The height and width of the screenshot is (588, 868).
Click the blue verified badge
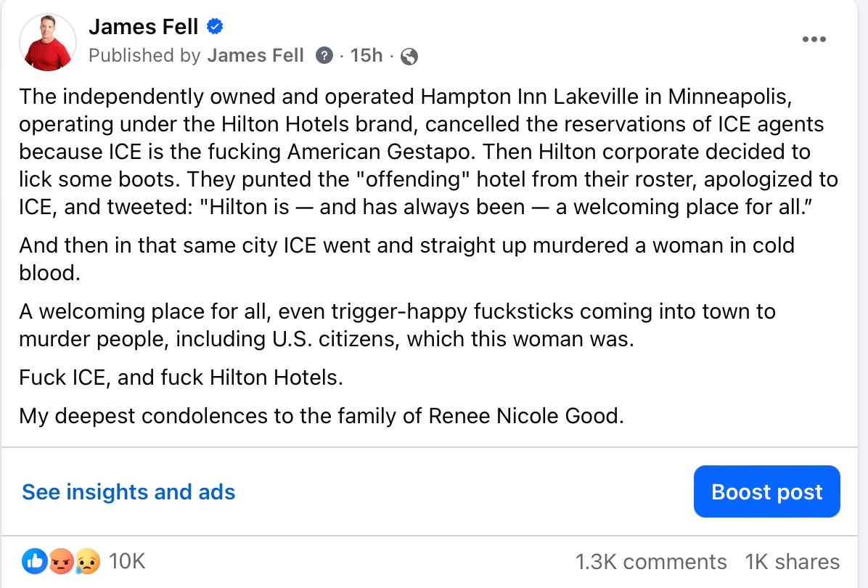[215, 28]
